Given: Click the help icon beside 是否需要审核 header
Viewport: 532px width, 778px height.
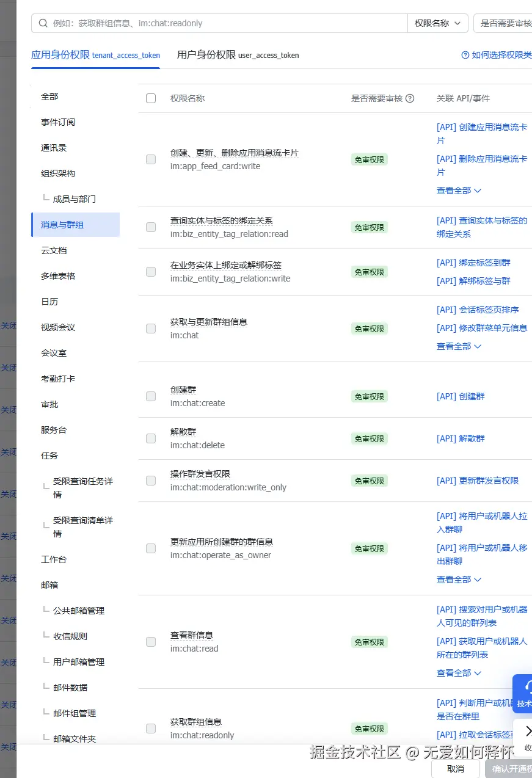Looking at the screenshot, I should (410, 98).
